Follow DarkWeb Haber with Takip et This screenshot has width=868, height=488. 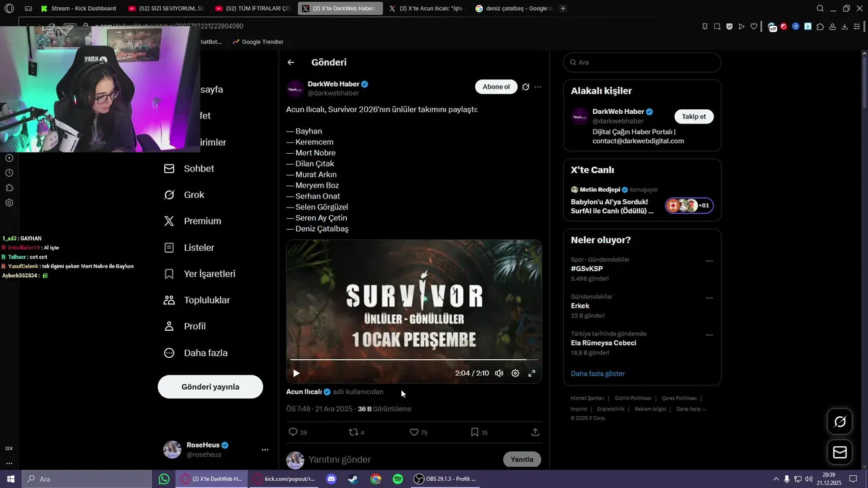694,117
